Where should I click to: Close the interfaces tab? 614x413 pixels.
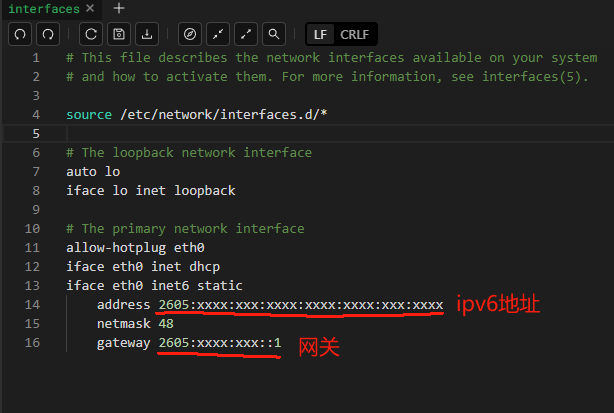89,9
